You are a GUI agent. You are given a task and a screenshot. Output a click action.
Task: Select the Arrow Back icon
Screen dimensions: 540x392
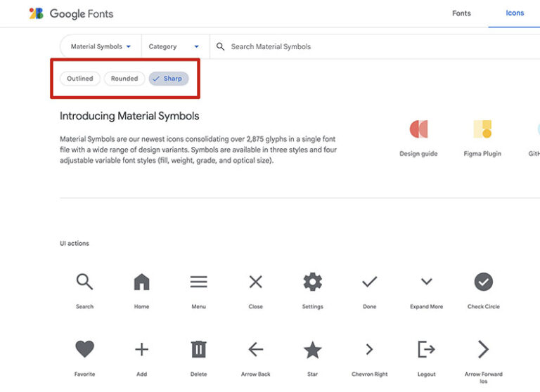(x=255, y=349)
